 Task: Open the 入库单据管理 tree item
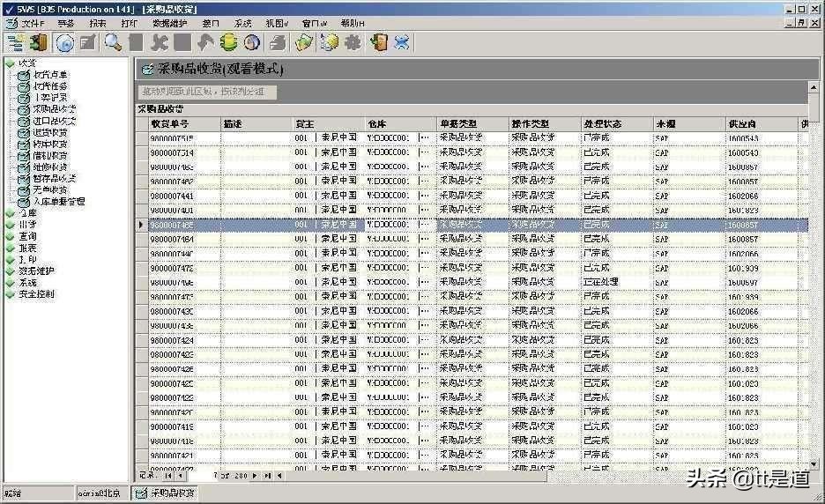[x=59, y=202]
